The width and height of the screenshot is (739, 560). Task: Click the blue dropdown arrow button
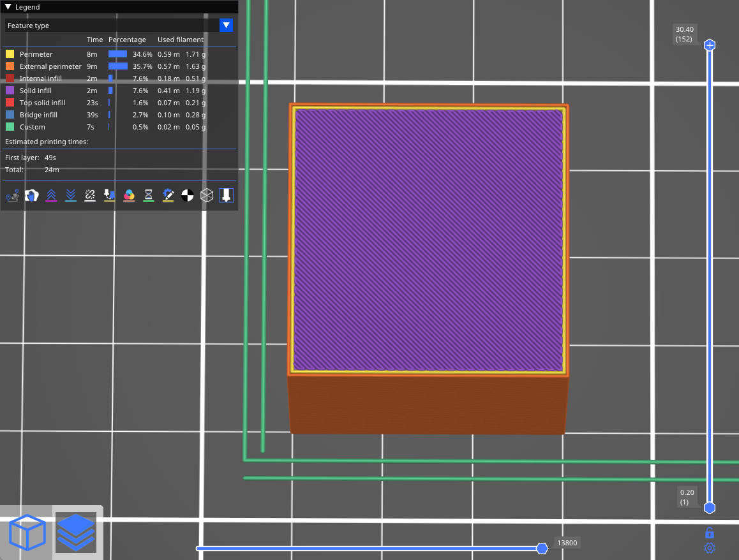coord(226,26)
